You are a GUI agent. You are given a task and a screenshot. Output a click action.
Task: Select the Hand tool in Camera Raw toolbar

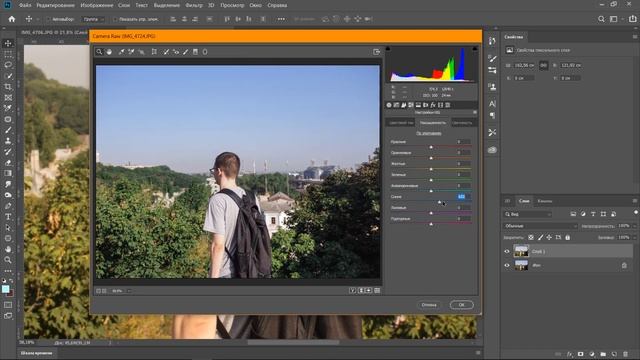[x=109, y=52]
